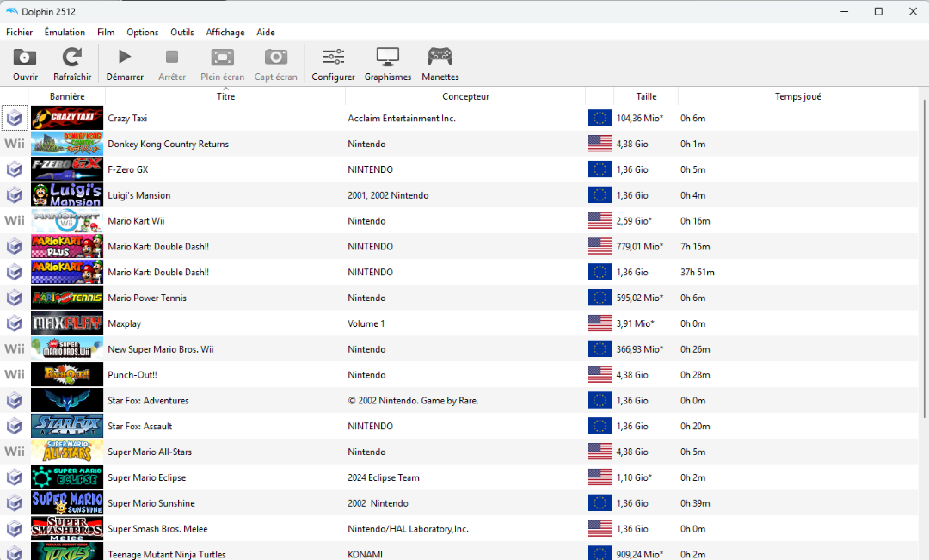
Task: Select the Luigi's Mansion banner thumbnail
Action: pos(67,195)
